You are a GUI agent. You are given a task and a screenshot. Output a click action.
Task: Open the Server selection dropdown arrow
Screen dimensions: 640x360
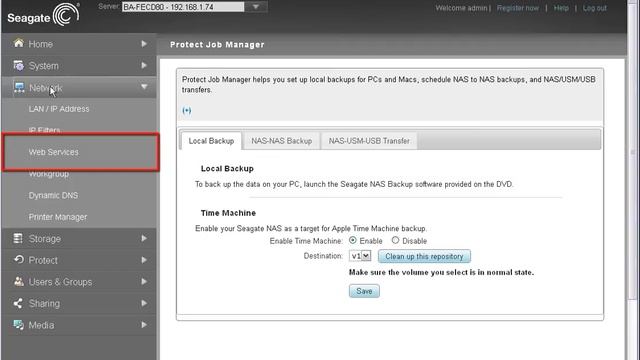click(x=256, y=7)
